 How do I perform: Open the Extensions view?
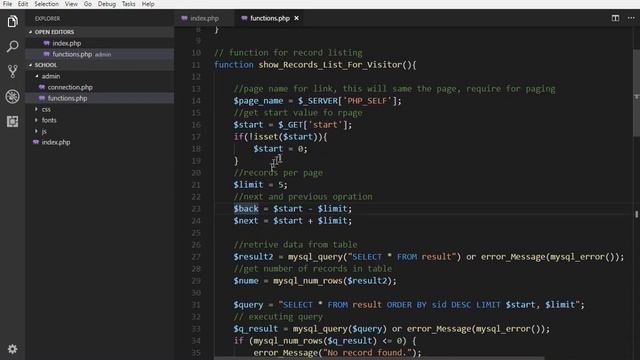(12, 122)
